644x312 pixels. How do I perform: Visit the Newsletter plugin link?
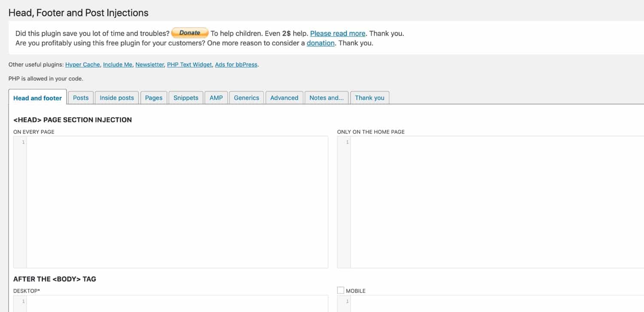149,64
